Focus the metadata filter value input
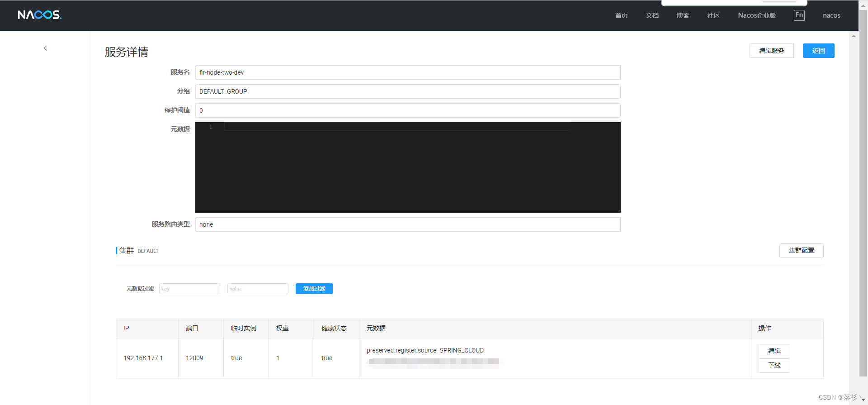The image size is (868, 405). 258,289
